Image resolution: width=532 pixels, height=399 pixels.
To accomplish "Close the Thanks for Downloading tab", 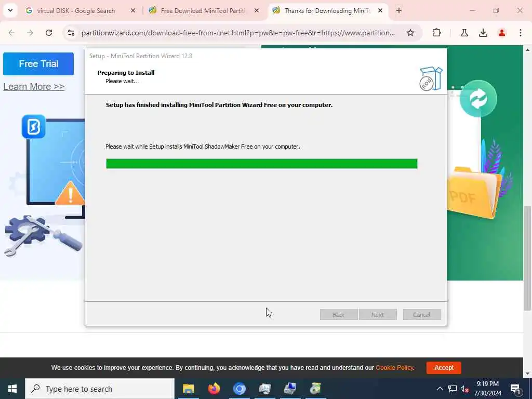I will 380,11.
